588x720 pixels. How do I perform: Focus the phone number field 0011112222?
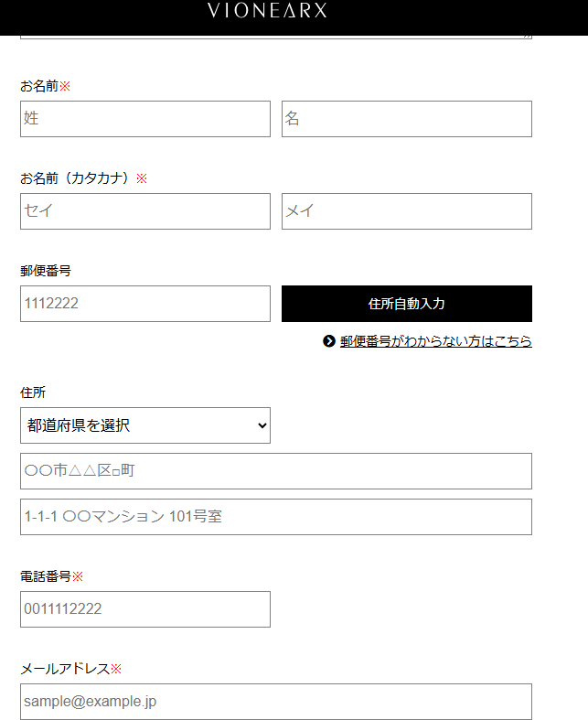click(x=145, y=609)
